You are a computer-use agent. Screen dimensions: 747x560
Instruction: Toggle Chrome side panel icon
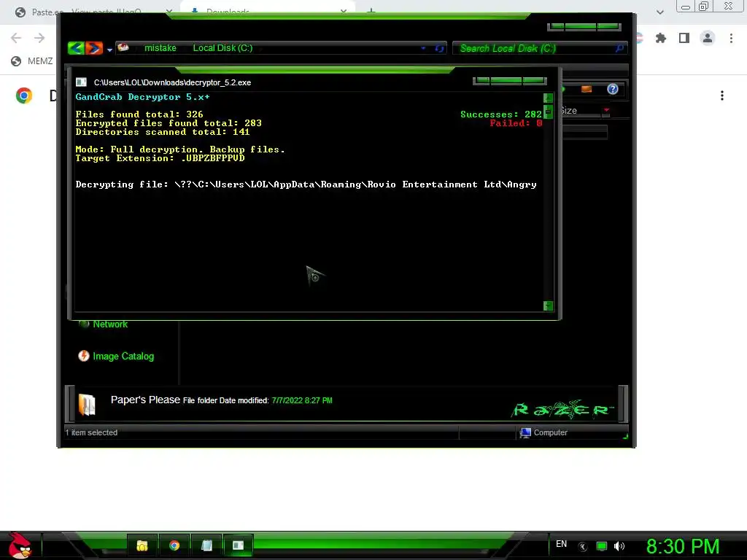(x=684, y=38)
